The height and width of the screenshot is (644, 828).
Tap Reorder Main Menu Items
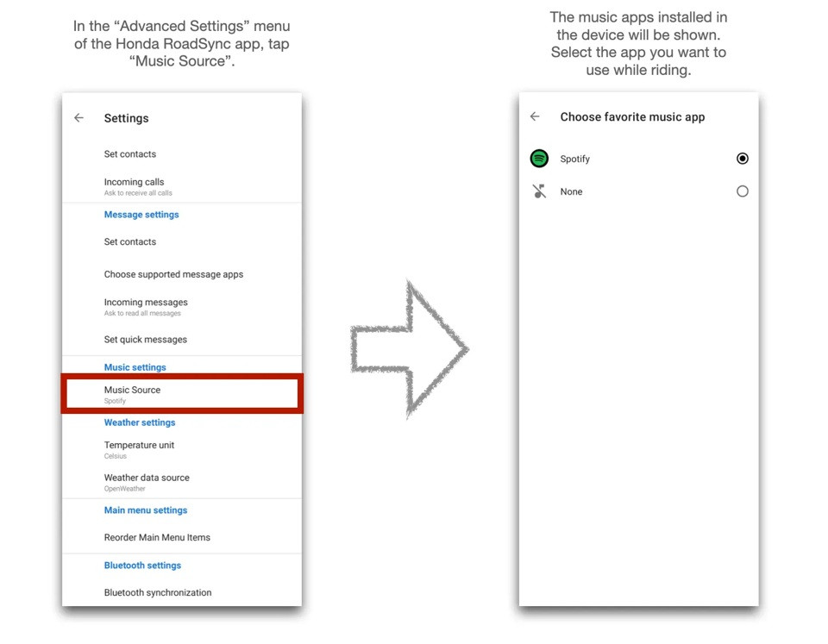(x=182, y=537)
